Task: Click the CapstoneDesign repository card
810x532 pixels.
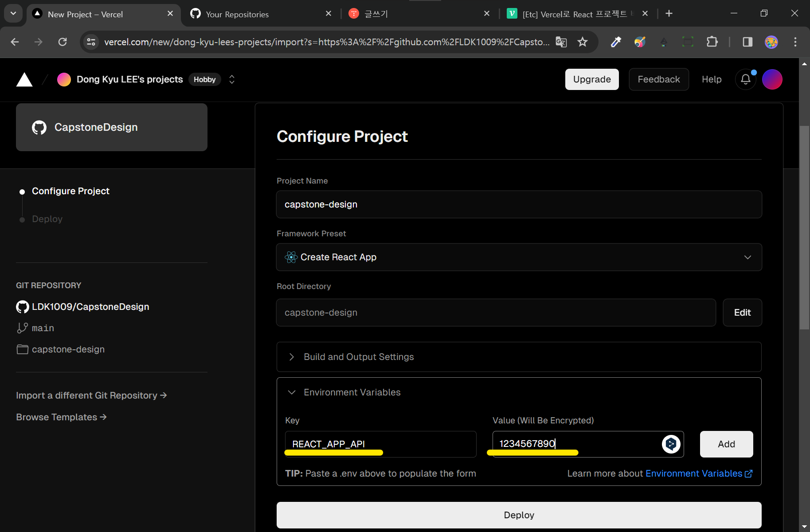Action: pos(112,127)
